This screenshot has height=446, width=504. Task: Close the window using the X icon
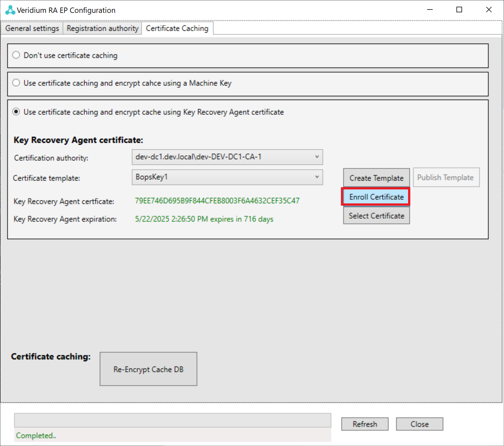[489, 10]
